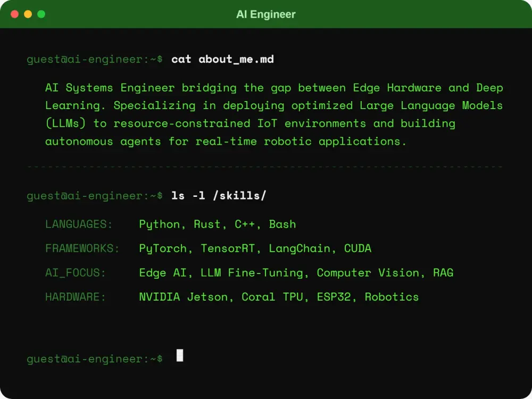Click the dashed separator line

(x=265, y=167)
